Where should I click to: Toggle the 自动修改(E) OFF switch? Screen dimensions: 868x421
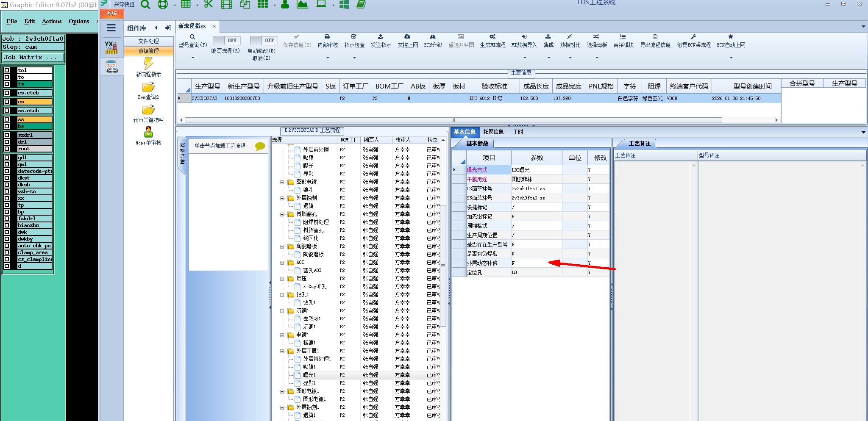coord(264,40)
